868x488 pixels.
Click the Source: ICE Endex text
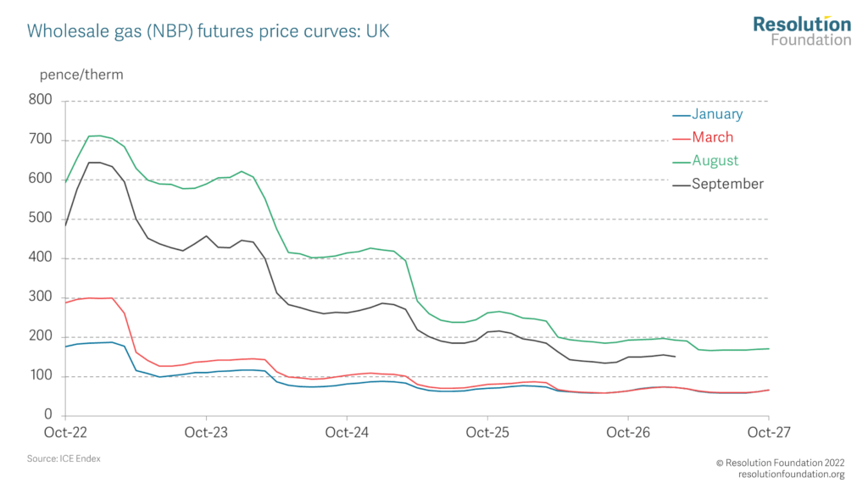pyautogui.click(x=64, y=458)
